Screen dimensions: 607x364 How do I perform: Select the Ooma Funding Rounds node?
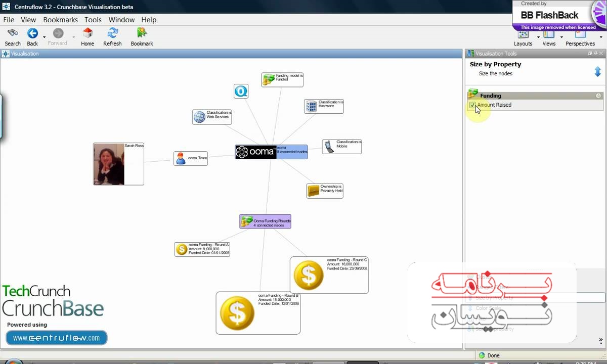pos(265,221)
